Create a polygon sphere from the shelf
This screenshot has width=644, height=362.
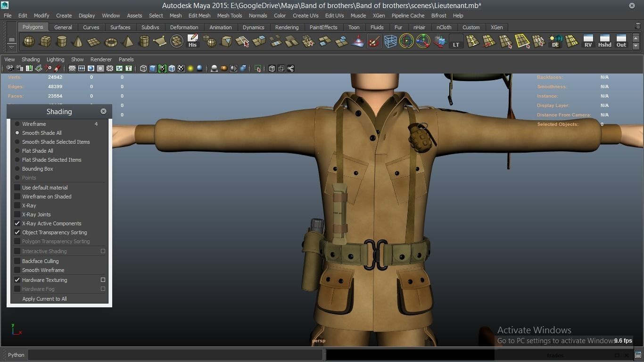pos(29,41)
